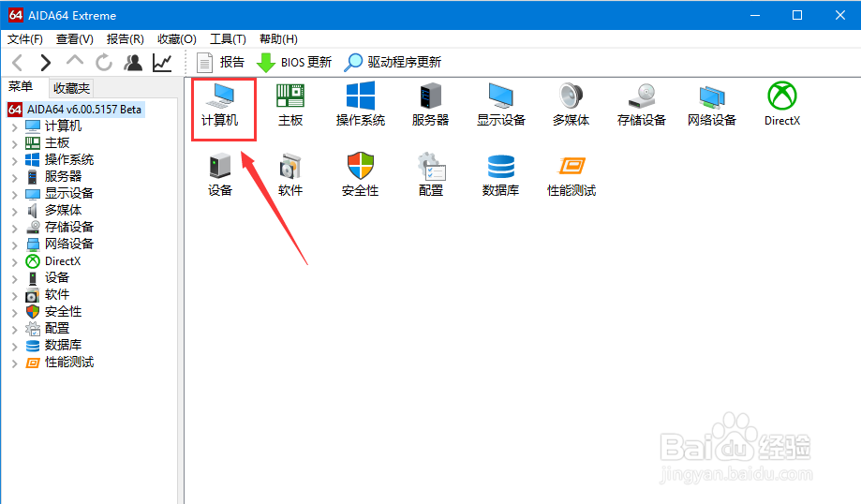Select 性能测试 in the sidebar tree
Image resolution: width=861 pixels, height=504 pixels.
pyautogui.click(x=69, y=363)
